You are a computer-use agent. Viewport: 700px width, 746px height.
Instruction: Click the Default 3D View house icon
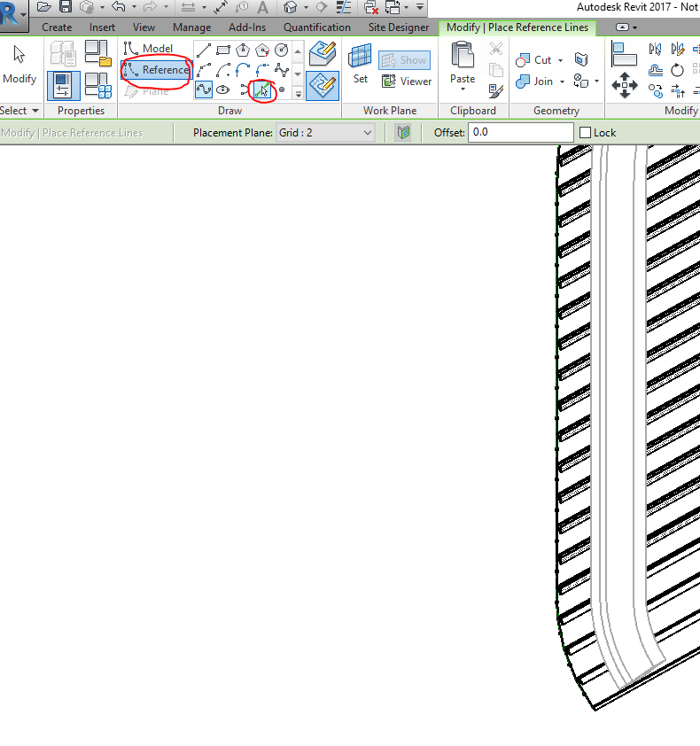coord(291,7)
